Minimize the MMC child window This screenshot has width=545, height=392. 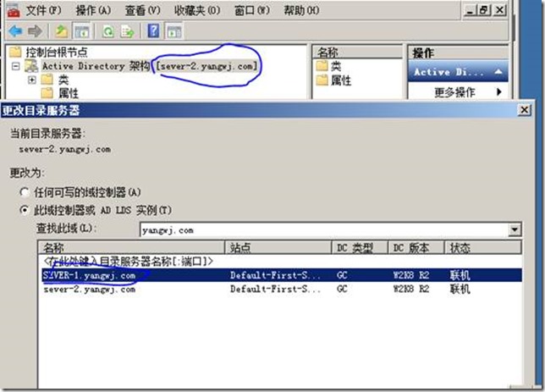coord(470,10)
